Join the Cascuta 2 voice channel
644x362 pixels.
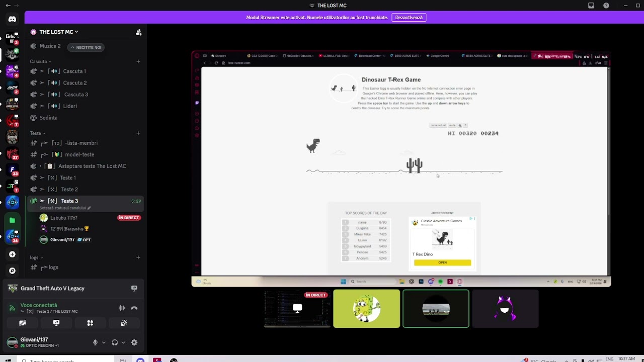pyautogui.click(x=86, y=83)
